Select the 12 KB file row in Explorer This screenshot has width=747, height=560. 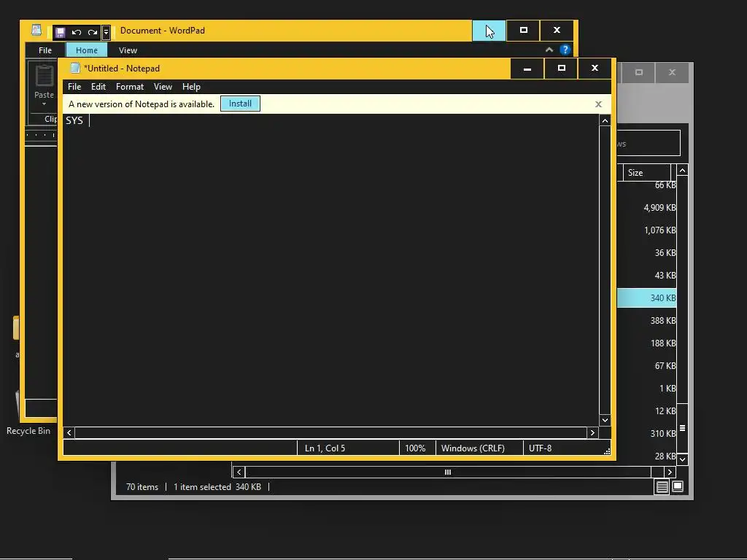(646, 411)
